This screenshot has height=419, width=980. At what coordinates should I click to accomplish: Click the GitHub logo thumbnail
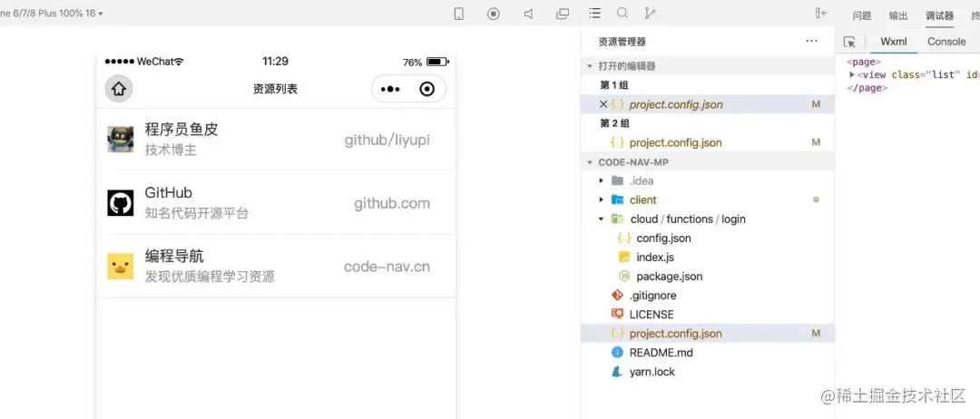point(120,203)
